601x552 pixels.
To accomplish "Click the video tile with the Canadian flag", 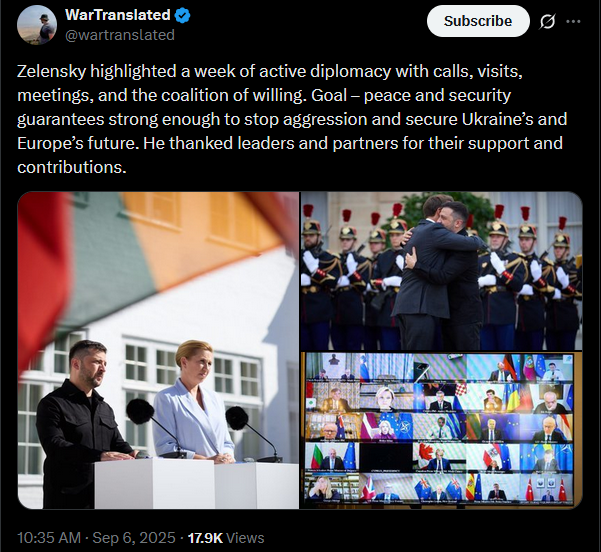I will (x=439, y=457).
